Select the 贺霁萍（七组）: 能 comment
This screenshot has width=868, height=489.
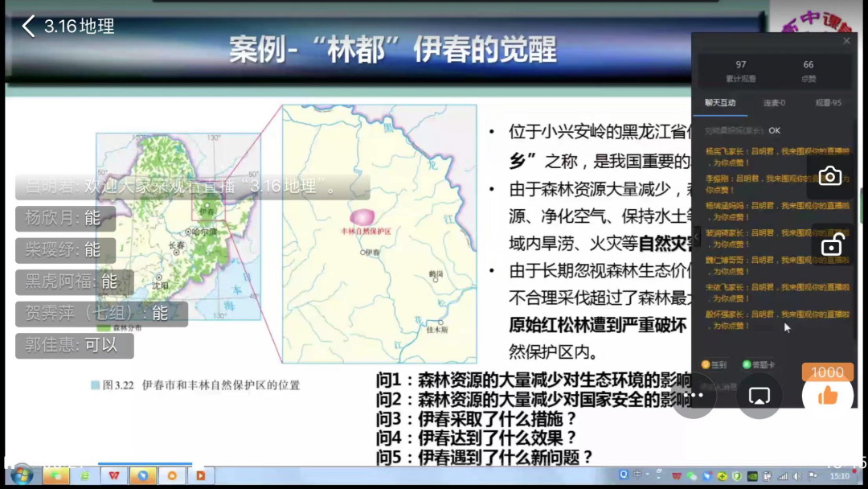[x=101, y=314]
